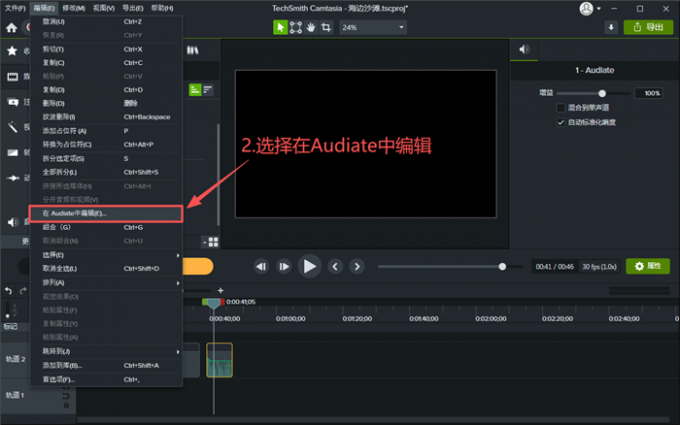680x425 pixels.
Task: Open the 修改(M) menu
Action: point(73,8)
